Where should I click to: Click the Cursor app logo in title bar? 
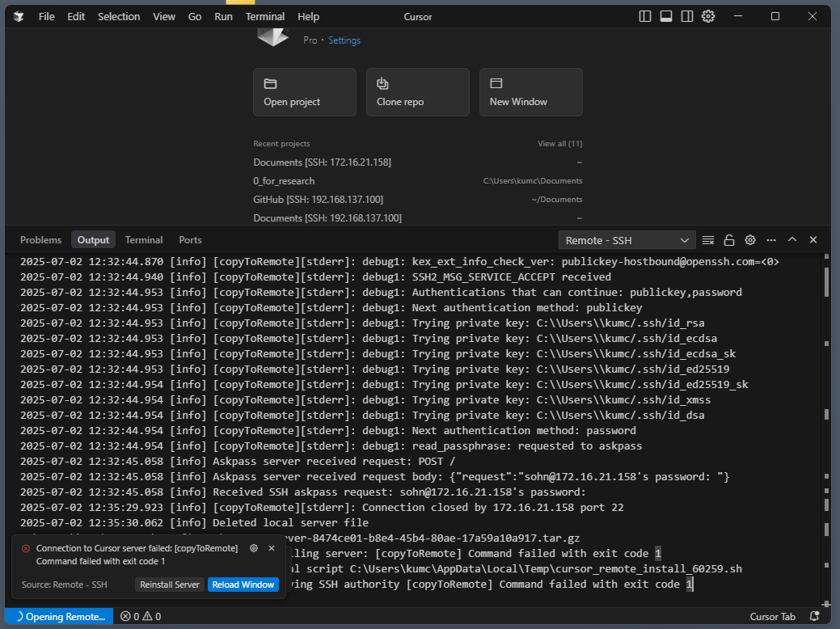[19, 17]
